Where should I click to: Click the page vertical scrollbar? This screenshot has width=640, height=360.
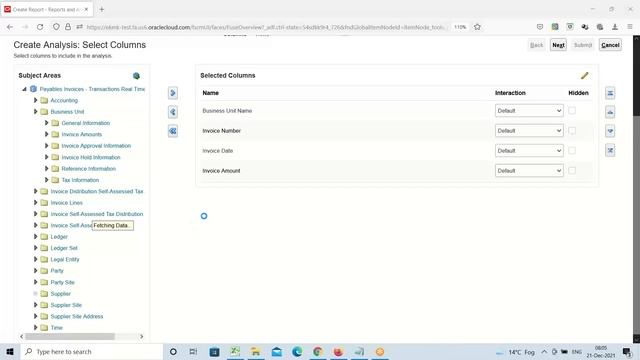coord(636,78)
